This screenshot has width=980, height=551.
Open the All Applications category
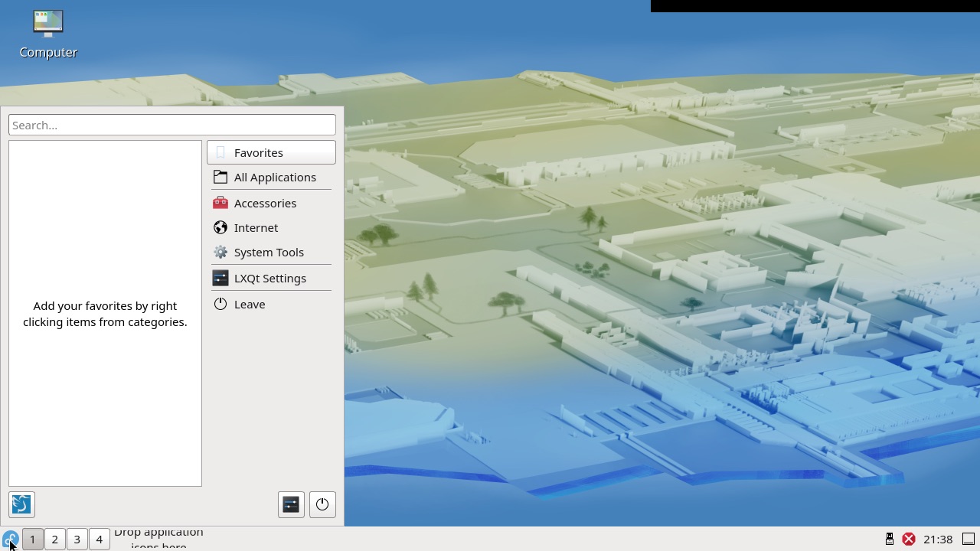pyautogui.click(x=271, y=177)
